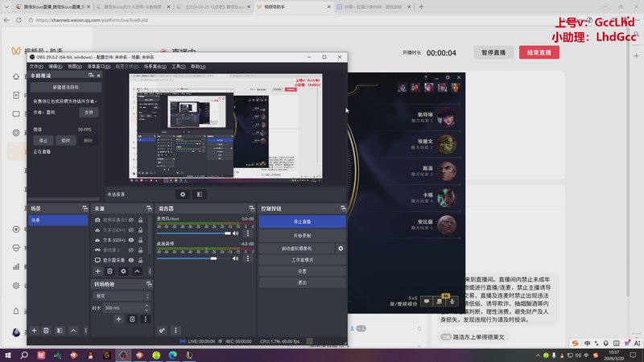This screenshot has width=644, height=362.
Task: Open the mixer panel three-dot menu
Action: coord(175,331)
